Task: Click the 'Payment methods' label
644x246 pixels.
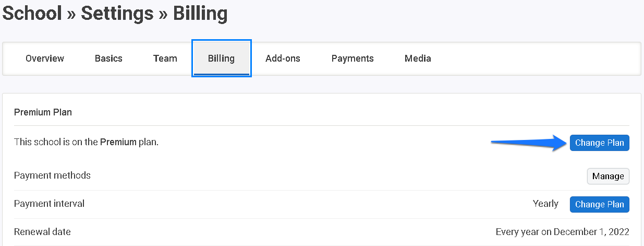Action: point(52,175)
